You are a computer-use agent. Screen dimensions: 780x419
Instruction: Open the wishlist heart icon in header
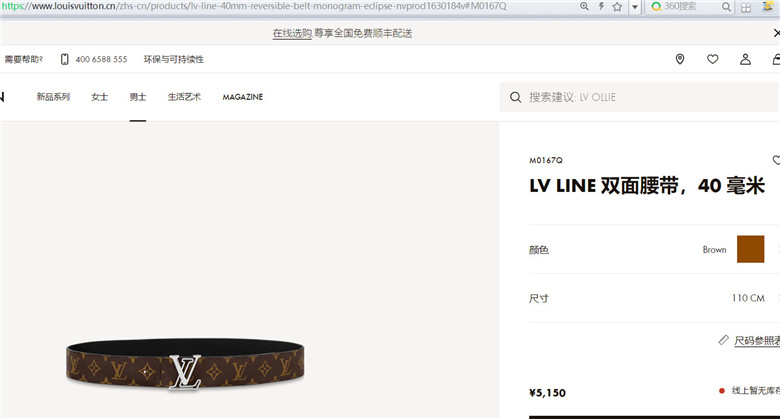(712, 59)
